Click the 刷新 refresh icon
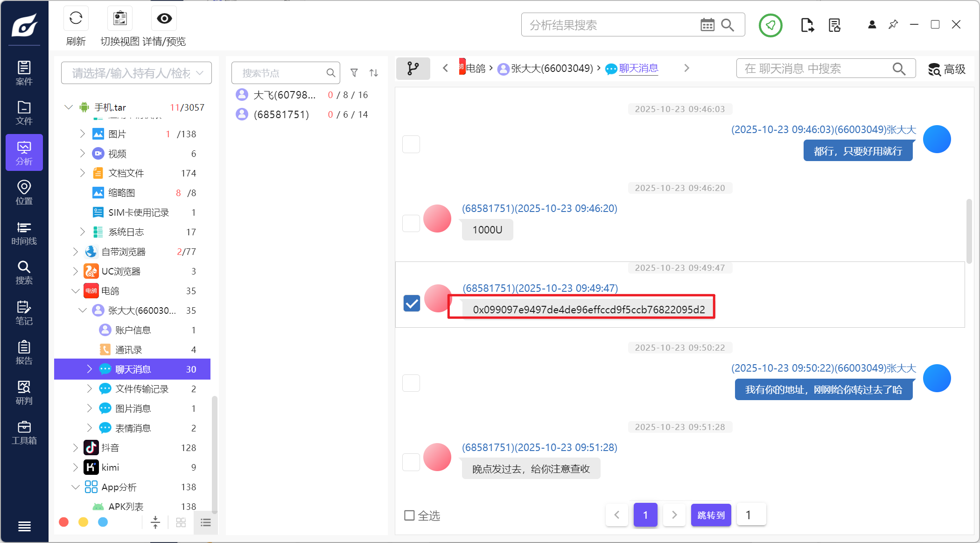 pyautogui.click(x=76, y=19)
